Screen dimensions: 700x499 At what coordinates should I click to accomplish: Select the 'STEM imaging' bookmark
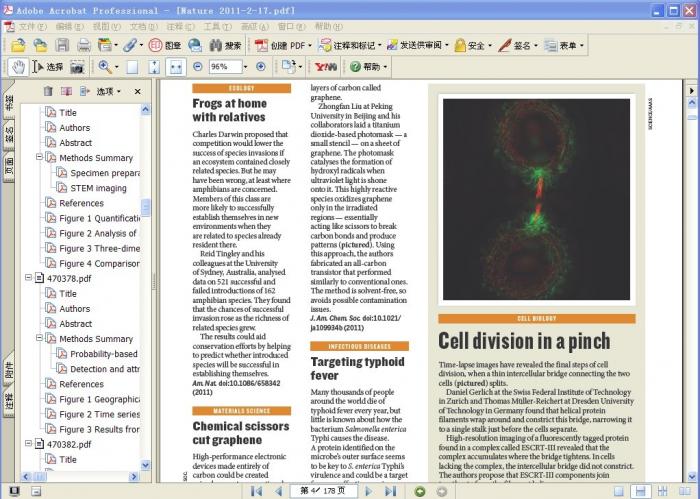point(98,188)
